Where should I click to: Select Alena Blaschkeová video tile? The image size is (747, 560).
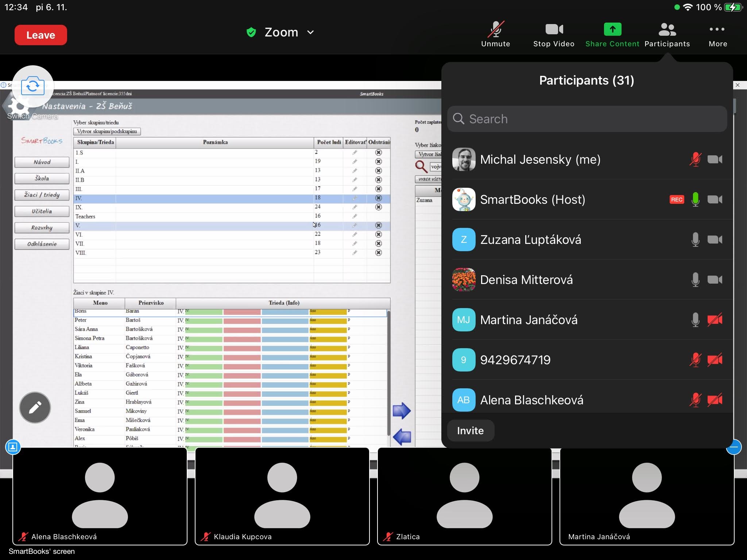coord(100,496)
